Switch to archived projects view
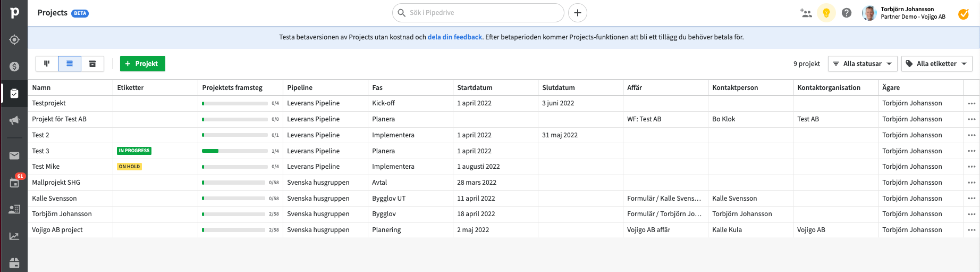The image size is (980, 272). click(92, 64)
